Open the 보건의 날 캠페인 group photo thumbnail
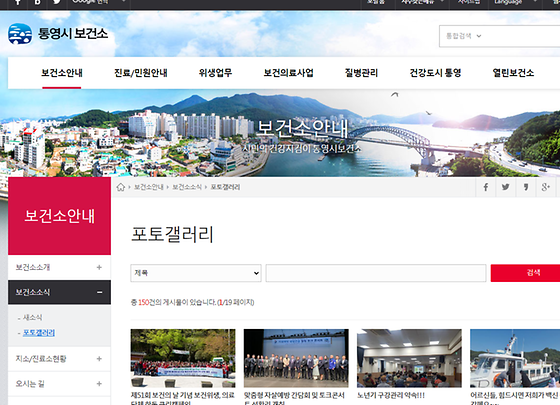Viewport: 560px width, 405px height. (183, 358)
